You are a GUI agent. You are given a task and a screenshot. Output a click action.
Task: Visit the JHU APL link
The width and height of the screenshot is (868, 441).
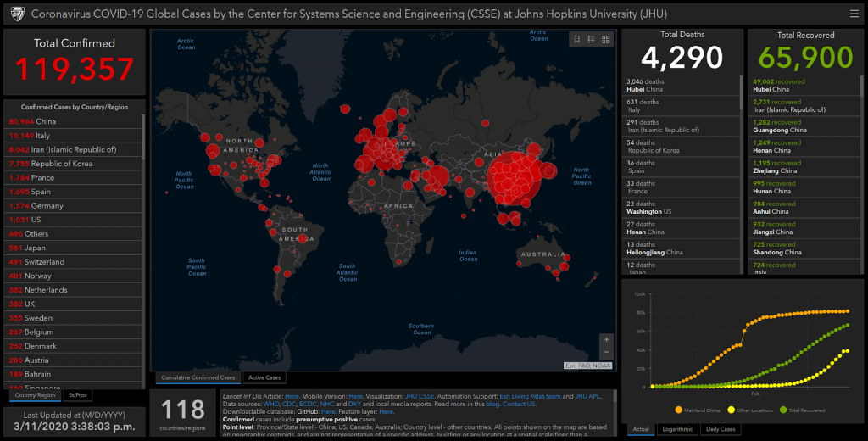587,396
